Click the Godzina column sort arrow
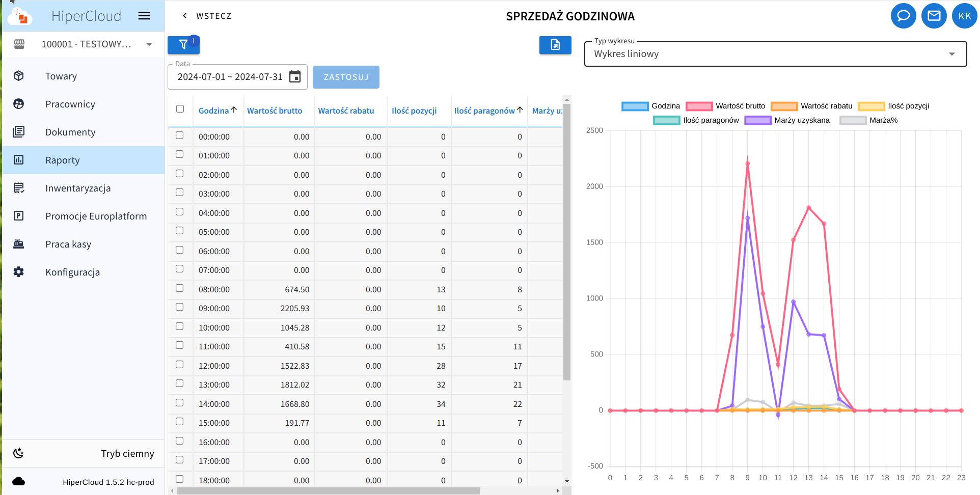The width and height of the screenshot is (980, 495). [234, 109]
